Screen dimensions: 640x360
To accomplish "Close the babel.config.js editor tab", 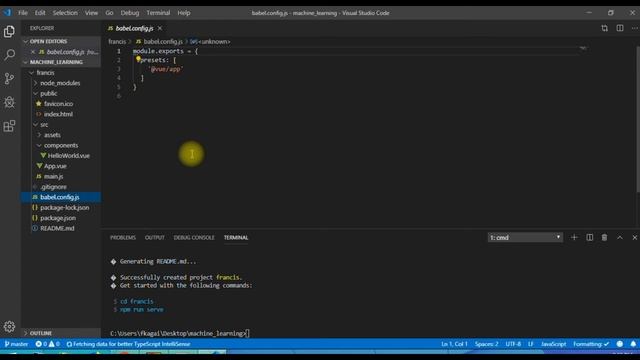I will 160,28.
